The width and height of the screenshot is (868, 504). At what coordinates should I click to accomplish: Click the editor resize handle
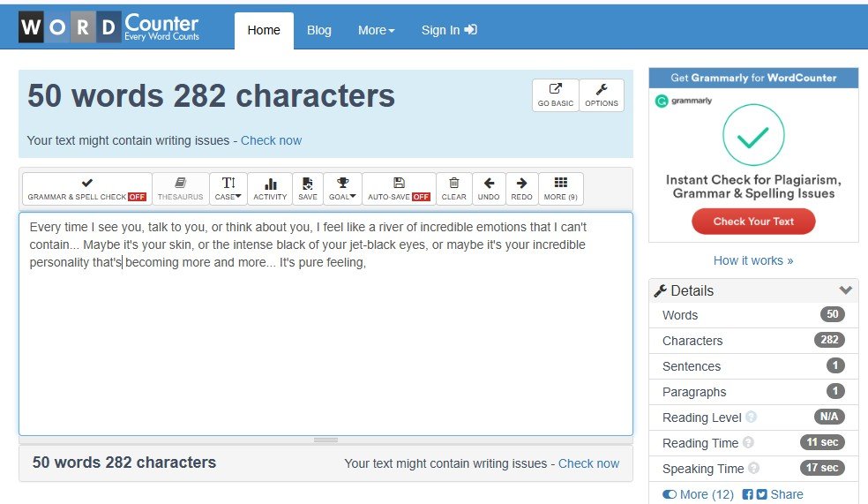coord(325,440)
